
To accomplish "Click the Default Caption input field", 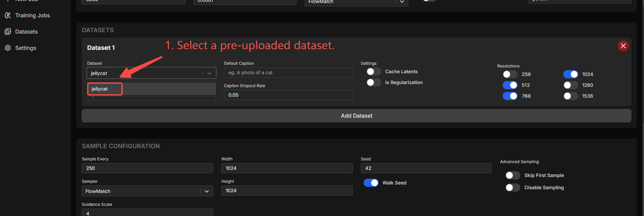I will [x=288, y=73].
